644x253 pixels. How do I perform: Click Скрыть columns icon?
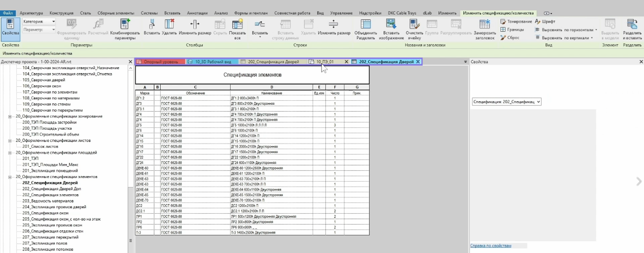[220, 28]
